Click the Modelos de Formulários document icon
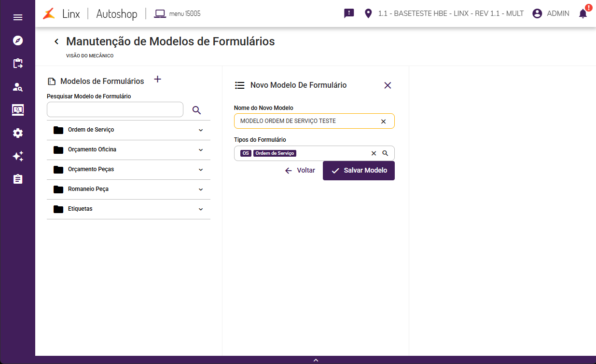Image resolution: width=596 pixels, height=364 pixels. click(x=52, y=81)
